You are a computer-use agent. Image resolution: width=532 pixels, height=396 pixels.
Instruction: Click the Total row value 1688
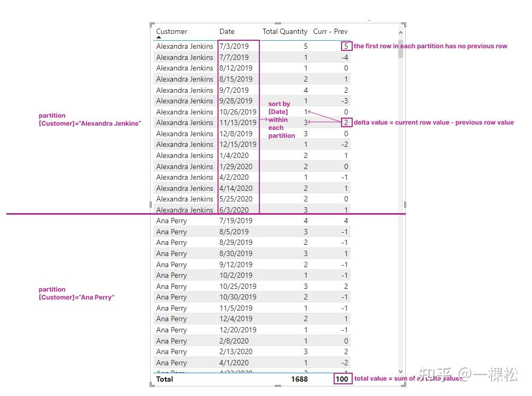coord(299,379)
